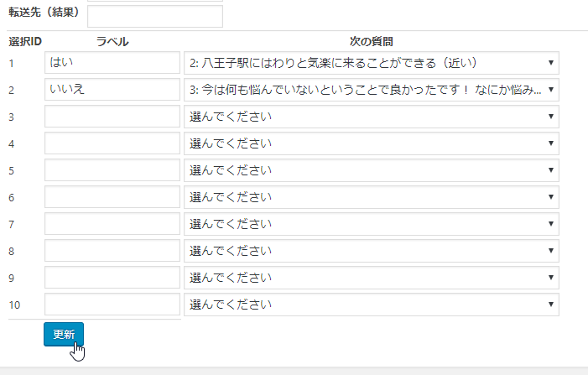588x375 pixels.
Task: Open next-question dropdown for choice 1
Action: [371, 63]
